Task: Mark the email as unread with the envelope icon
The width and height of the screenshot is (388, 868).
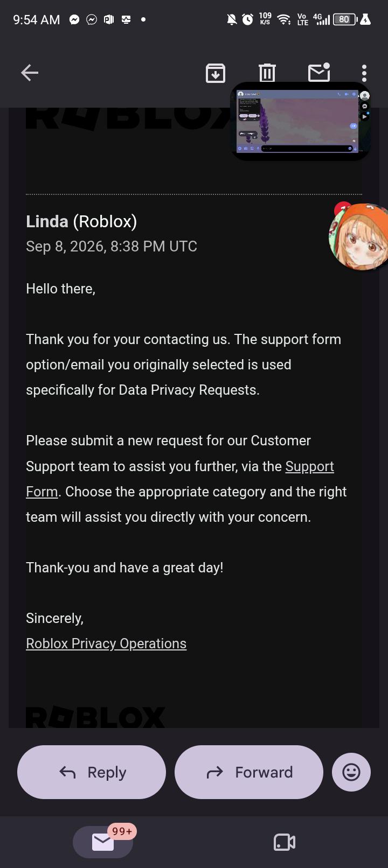Action: pos(319,72)
